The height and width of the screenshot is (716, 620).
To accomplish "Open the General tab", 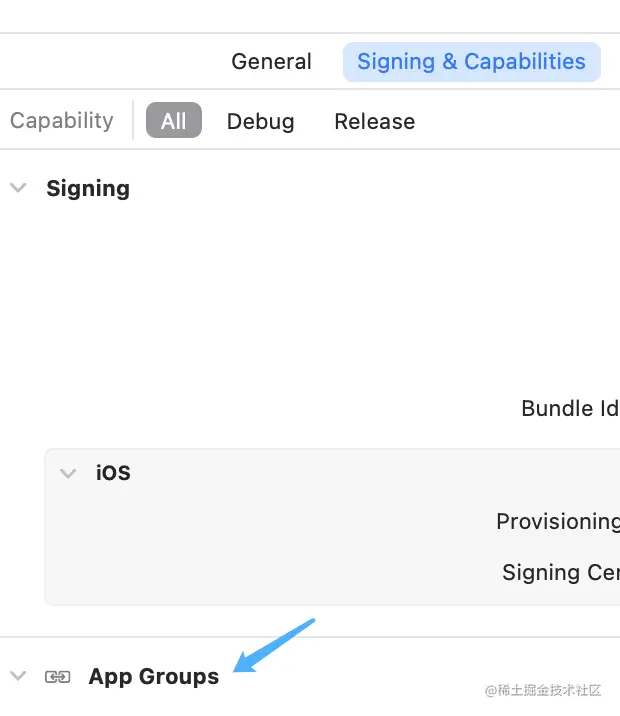I will tap(271, 62).
